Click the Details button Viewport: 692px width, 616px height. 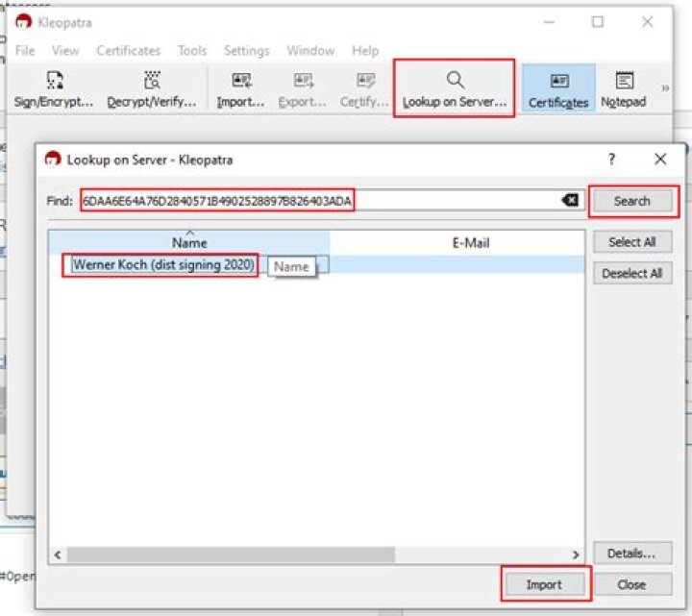pos(632,554)
